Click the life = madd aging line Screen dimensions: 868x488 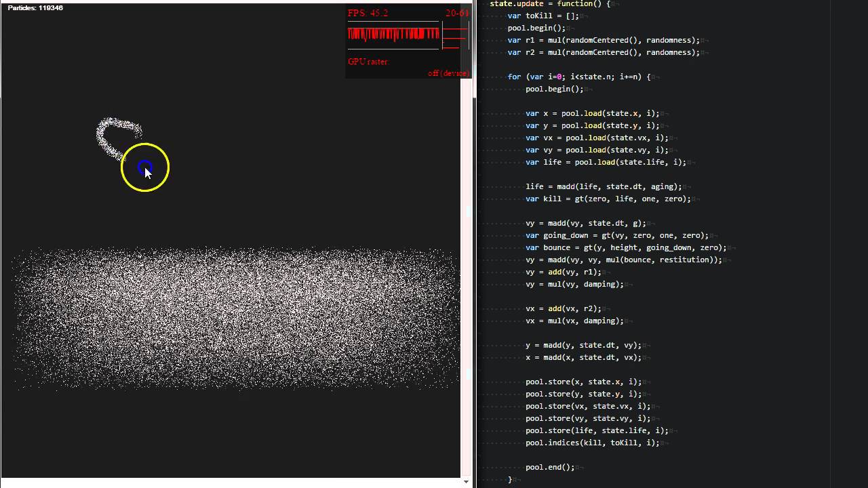tap(604, 186)
